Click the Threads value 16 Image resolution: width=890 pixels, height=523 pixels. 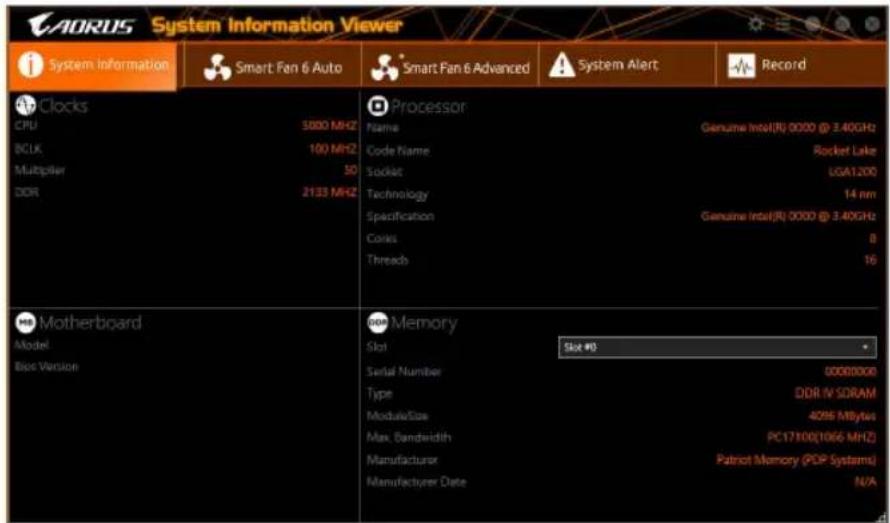(x=870, y=261)
